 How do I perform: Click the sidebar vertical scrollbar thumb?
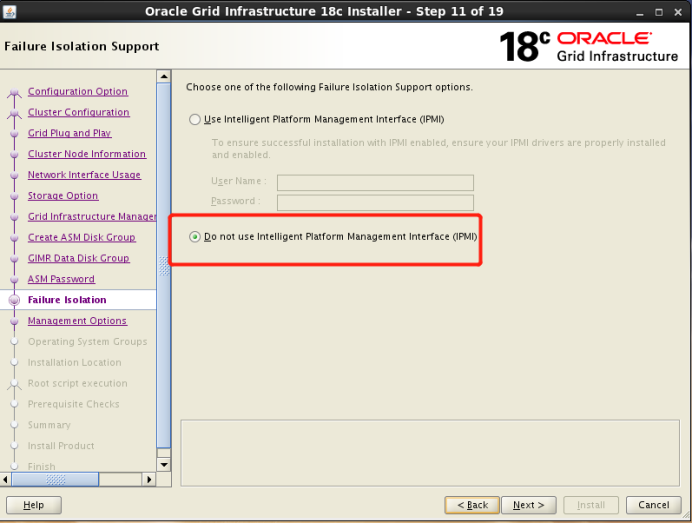tap(164, 265)
